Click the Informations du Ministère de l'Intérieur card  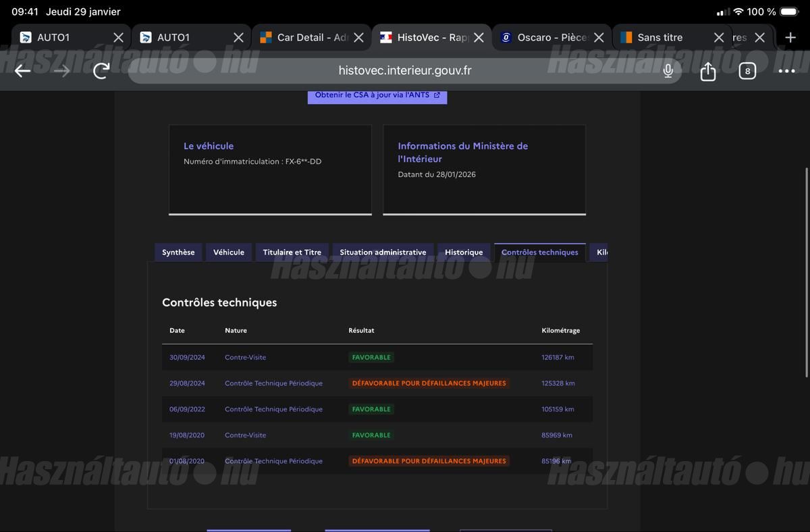click(x=485, y=169)
